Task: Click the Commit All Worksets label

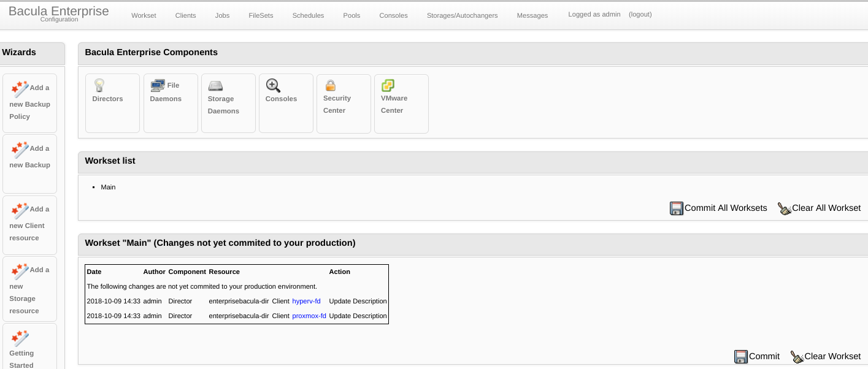Action: click(x=726, y=208)
